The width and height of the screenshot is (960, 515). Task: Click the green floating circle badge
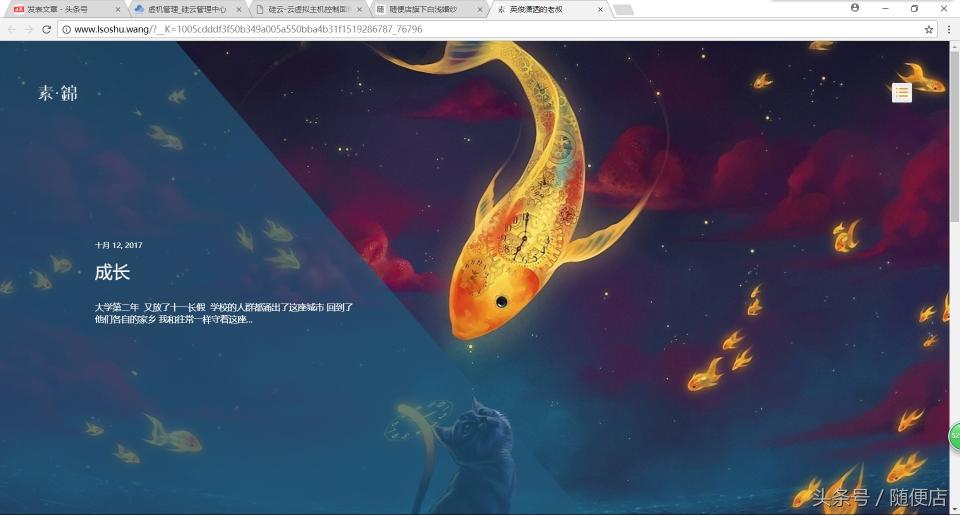pos(954,437)
